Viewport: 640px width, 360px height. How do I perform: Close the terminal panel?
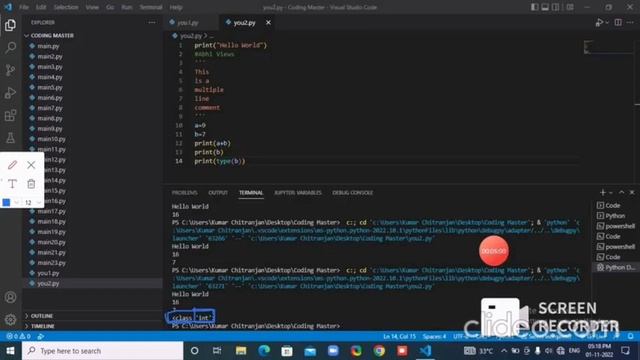[632, 193]
